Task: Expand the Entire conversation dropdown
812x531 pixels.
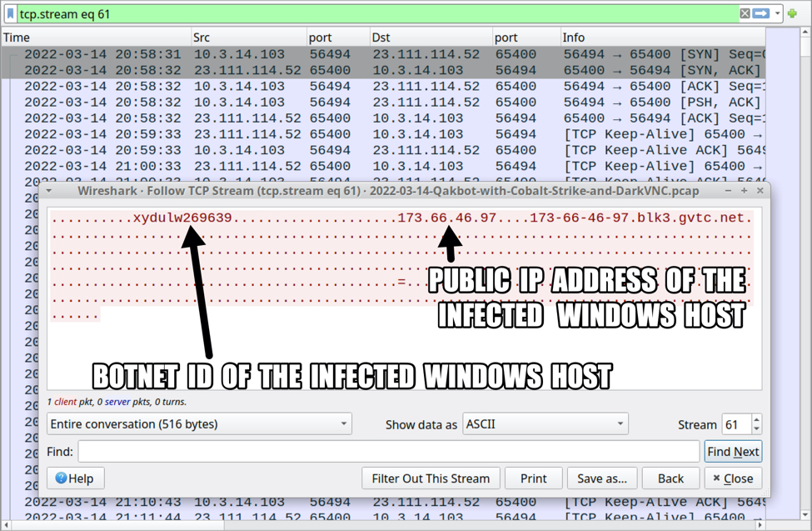Action: (199, 424)
